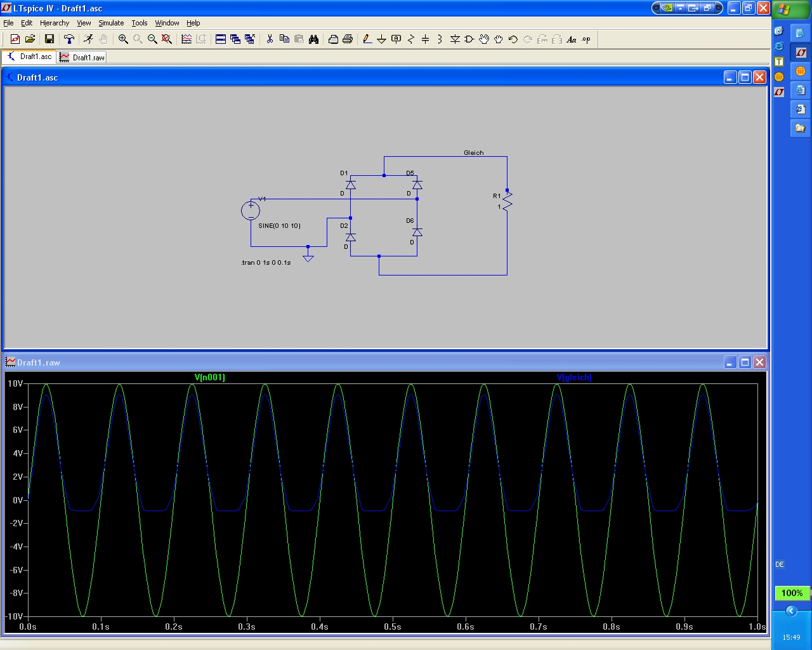Cascade windows icon
This screenshot has width=812, height=650.
coord(235,39)
